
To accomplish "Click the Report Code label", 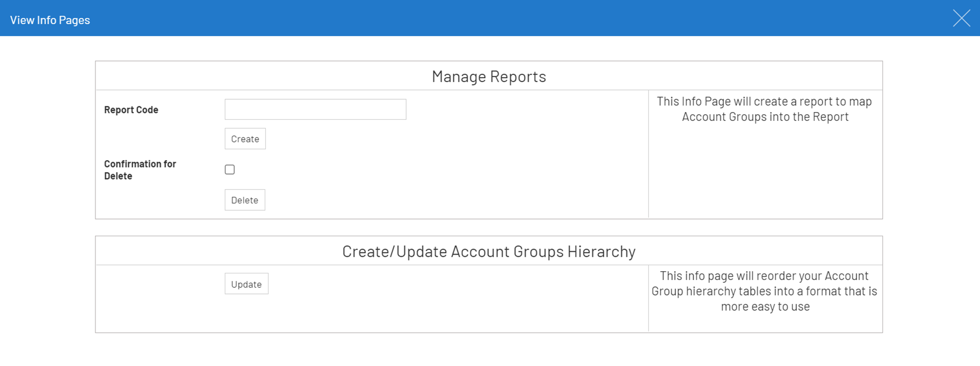I will click(131, 110).
